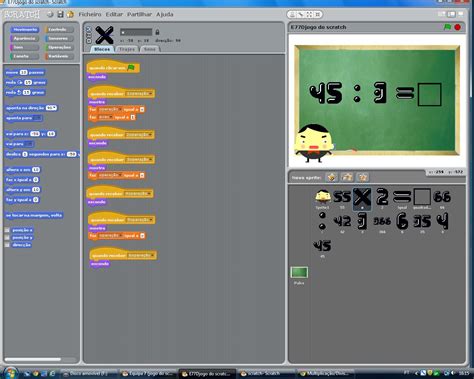Click the Windows Start button

pyautogui.click(x=10, y=374)
